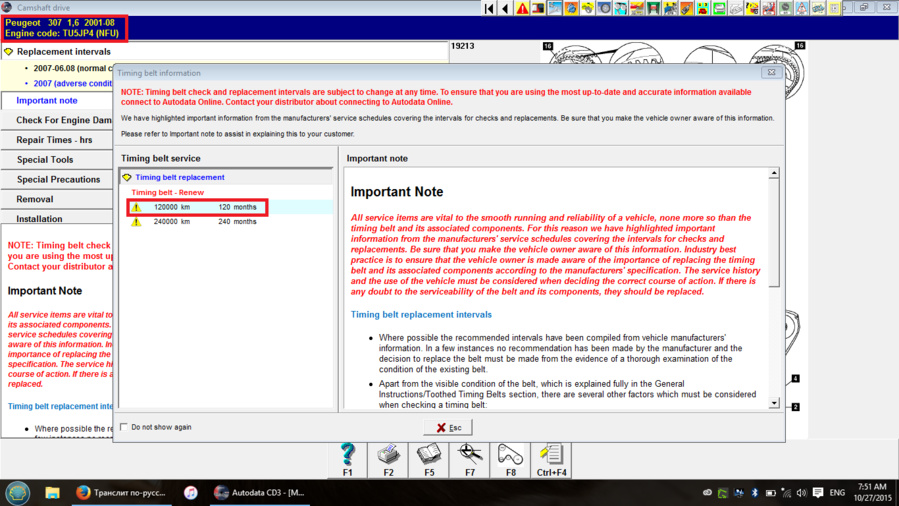Viewport: 899px width, 506px height.
Task: Open iTunes from the taskbar
Action: [190, 493]
